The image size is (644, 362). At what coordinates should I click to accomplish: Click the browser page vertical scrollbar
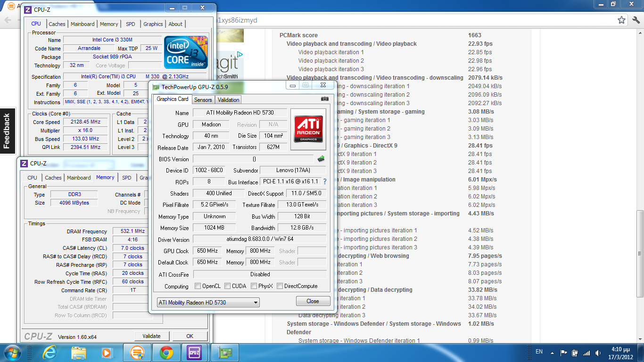(640, 254)
